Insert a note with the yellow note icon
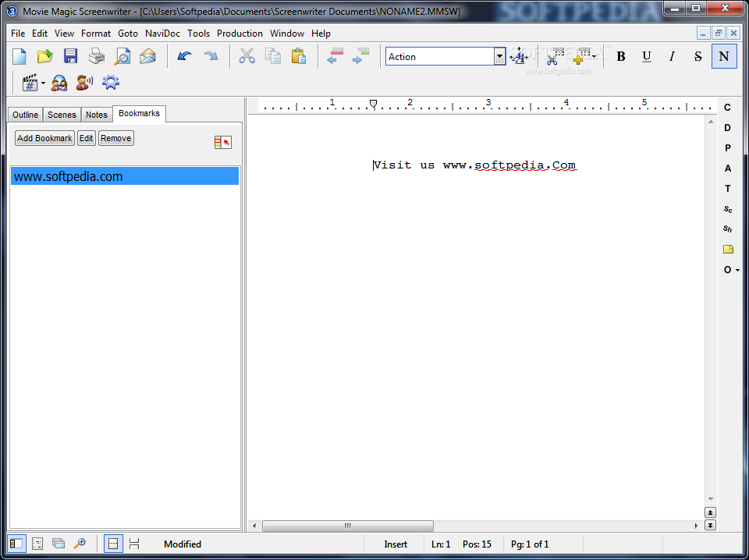Image resolution: width=749 pixels, height=560 pixels. pos(727,250)
